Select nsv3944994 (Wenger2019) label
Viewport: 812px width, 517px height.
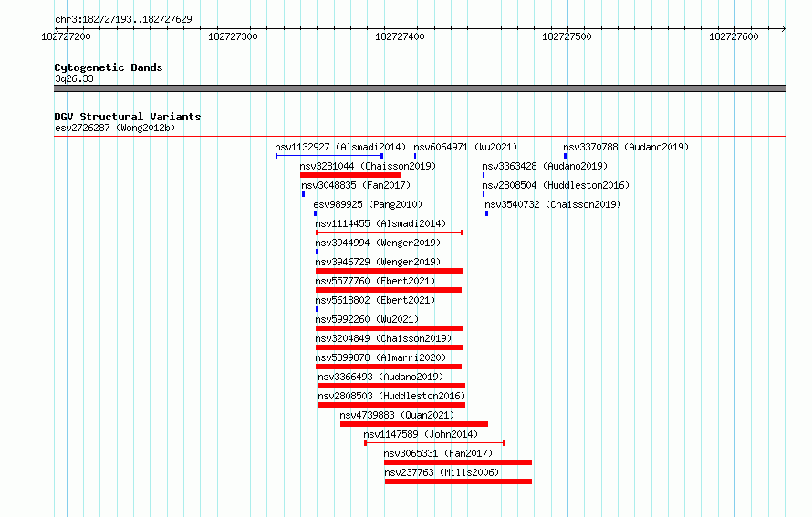(378, 243)
